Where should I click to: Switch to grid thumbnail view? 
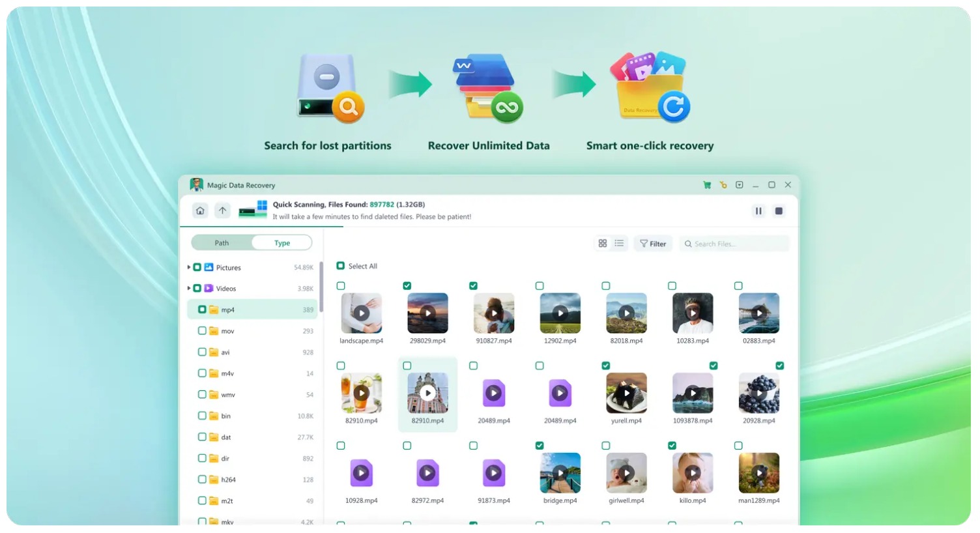point(603,244)
